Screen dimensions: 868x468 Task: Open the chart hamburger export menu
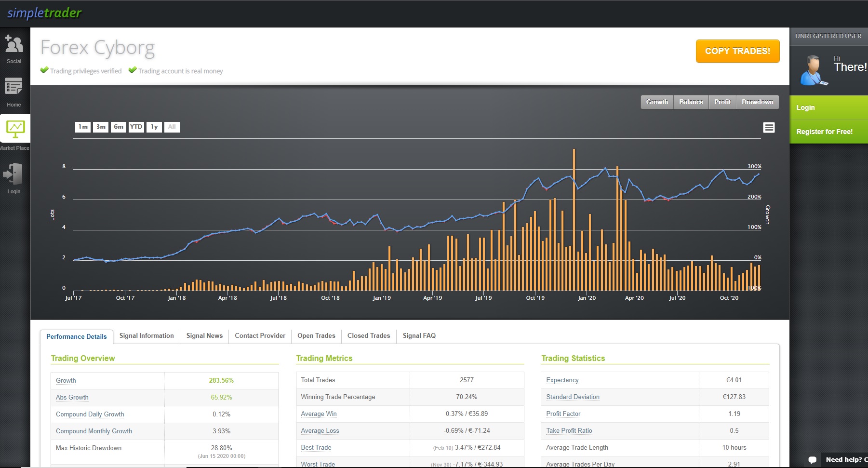click(x=769, y=128)
